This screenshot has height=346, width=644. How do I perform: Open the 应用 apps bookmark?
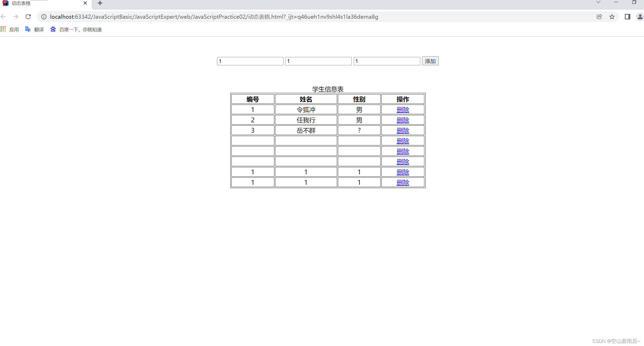(x=10, y=29)
